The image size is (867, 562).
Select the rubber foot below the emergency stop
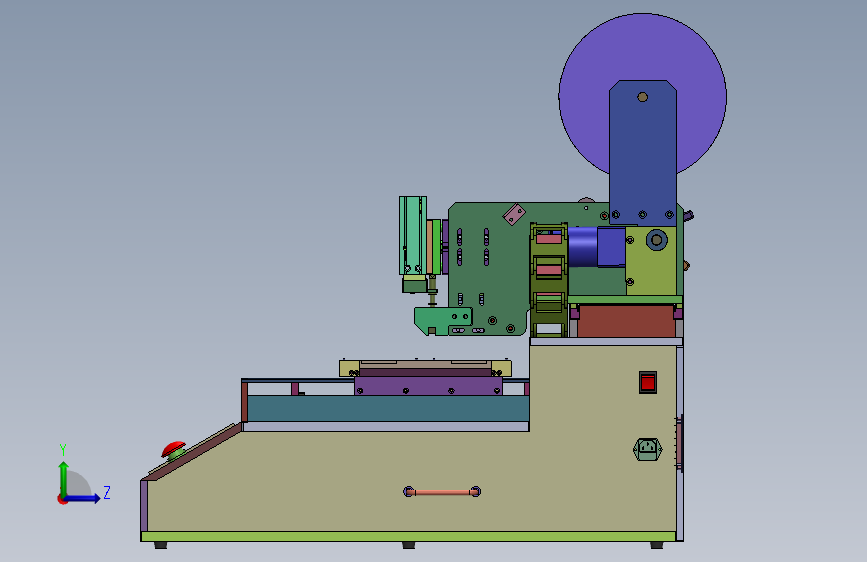(161, 545)
